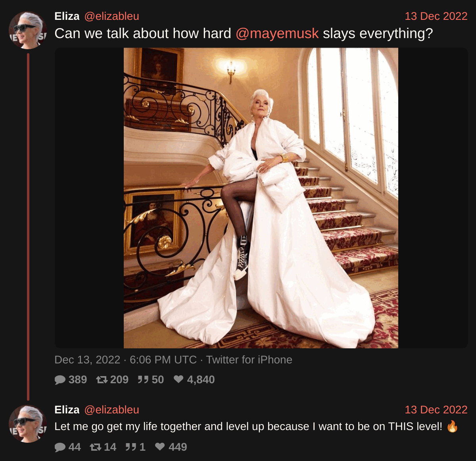476x461 pixels.
Task: Click the reply bubble icon showing 389
Action: click(x=60, y=380)
